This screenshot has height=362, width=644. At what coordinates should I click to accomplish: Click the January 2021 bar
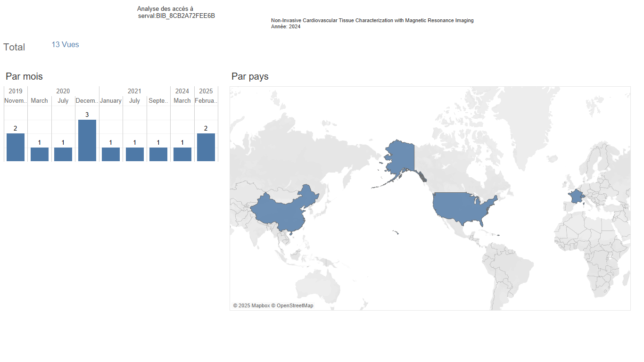point(111,155)
